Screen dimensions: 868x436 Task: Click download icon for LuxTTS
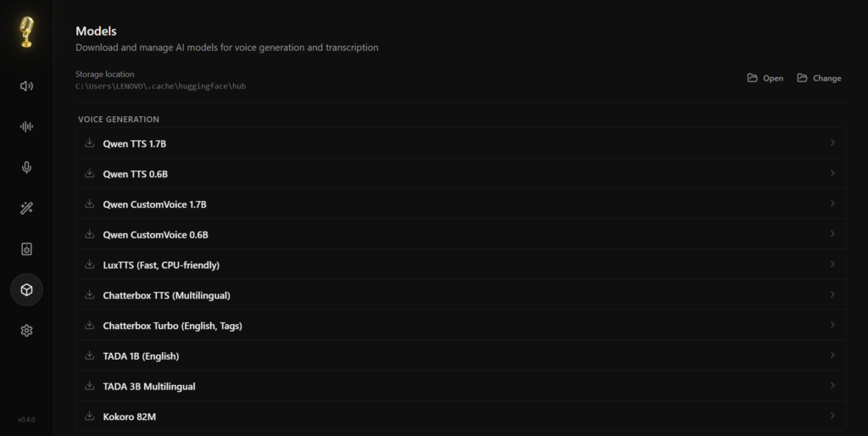pos(89,265)
